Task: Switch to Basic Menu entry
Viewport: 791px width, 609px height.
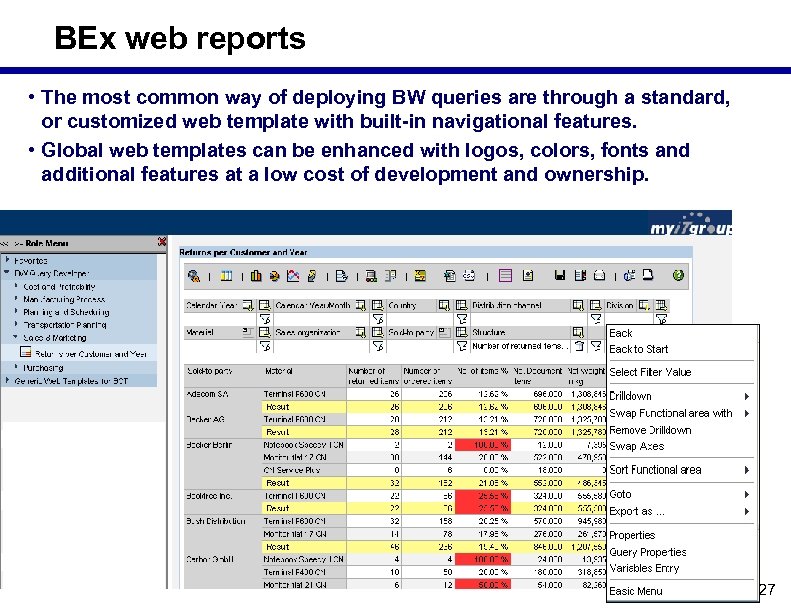Action: coord(635,591)
